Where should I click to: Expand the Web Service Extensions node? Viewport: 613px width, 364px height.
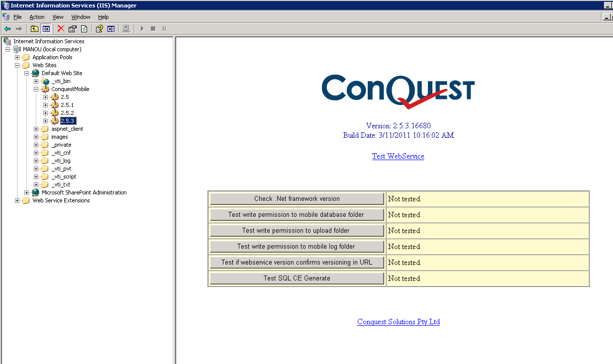pos(17,200)
